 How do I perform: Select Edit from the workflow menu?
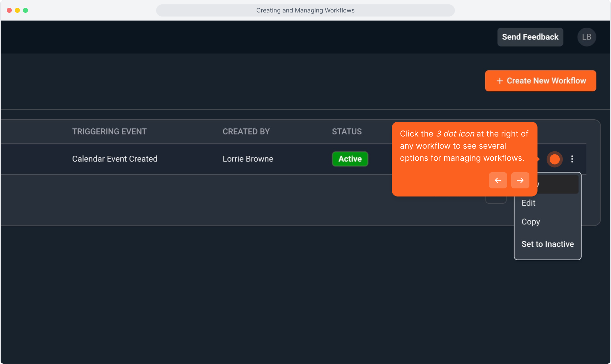click(x=528, y=203)
